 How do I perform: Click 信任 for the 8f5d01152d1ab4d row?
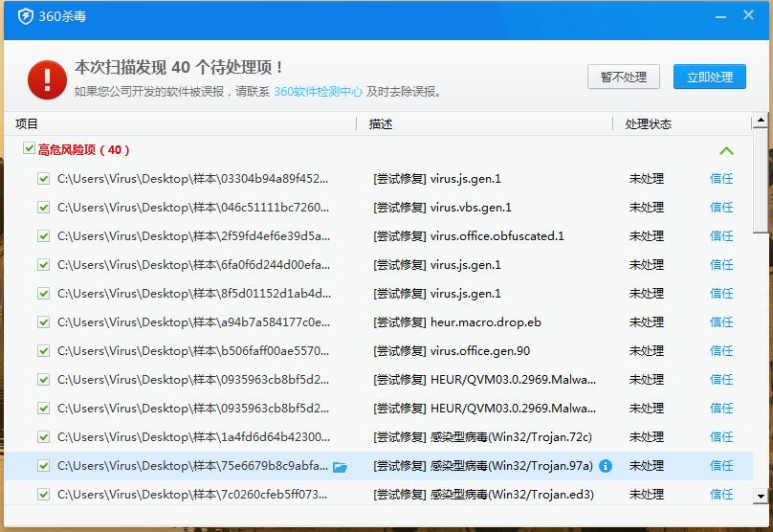click(721, 294)
